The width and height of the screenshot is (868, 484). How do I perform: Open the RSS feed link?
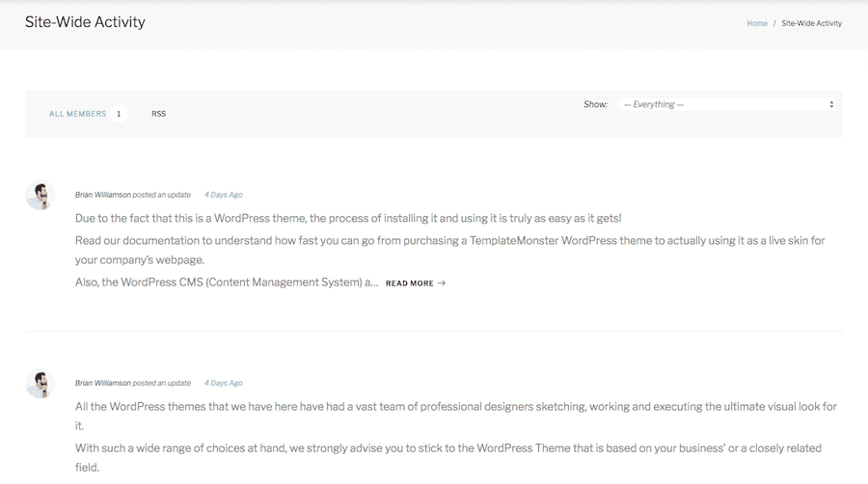click(158, 114)
